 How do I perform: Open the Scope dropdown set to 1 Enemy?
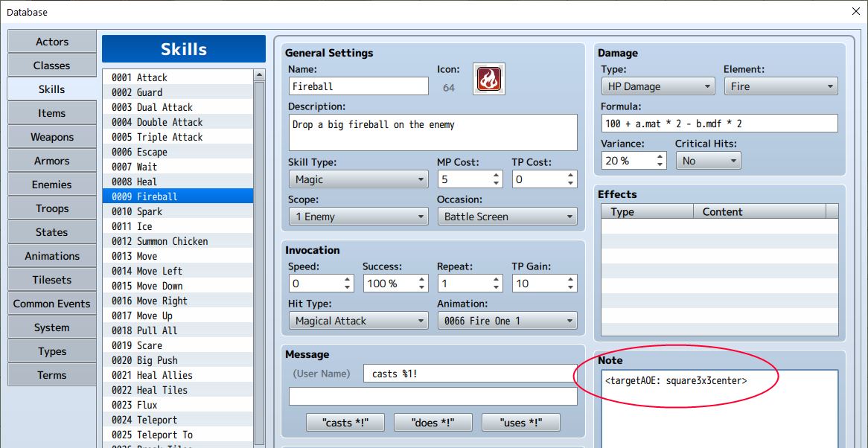(358, 217)
